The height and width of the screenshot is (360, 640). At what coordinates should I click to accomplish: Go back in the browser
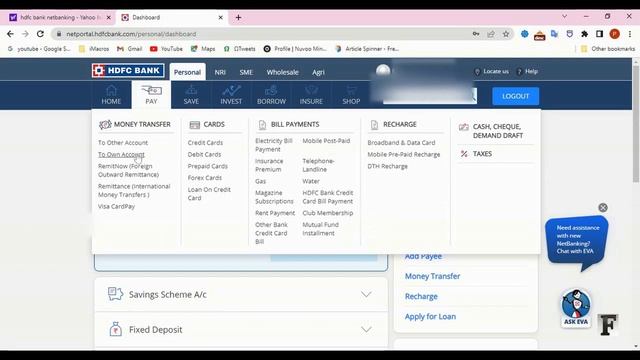click(10, 34)
